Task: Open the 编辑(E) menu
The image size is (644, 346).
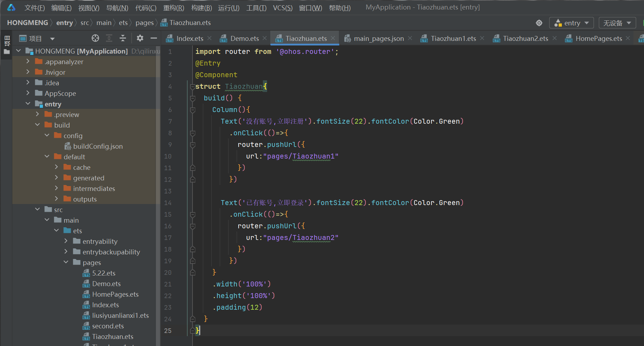Action: (61, 8)
